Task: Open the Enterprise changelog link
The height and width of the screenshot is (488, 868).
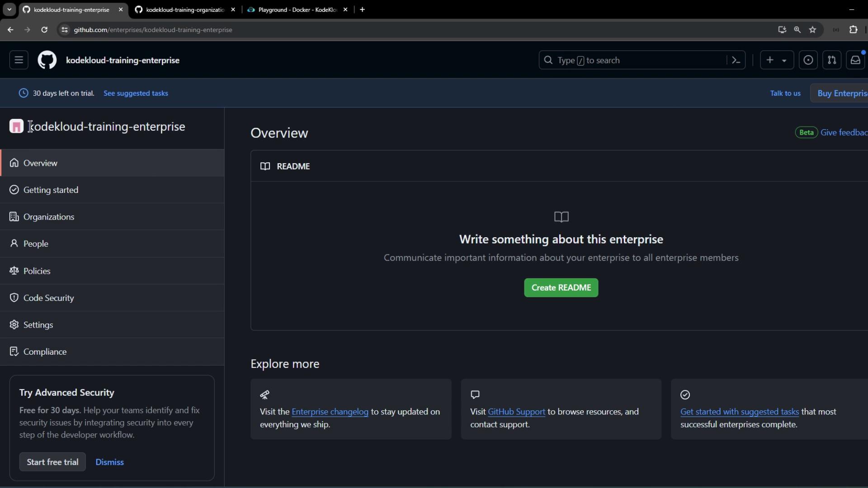Action: point(330,412)
